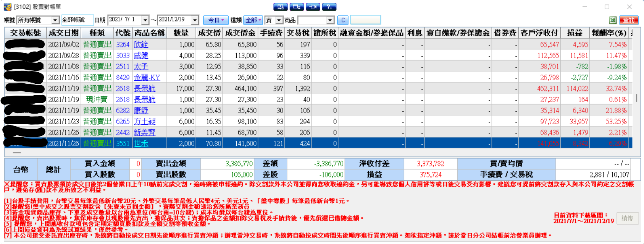644x244 pixels.
Task: Open the 欣銓 stock name link
Action: (141, 44)
